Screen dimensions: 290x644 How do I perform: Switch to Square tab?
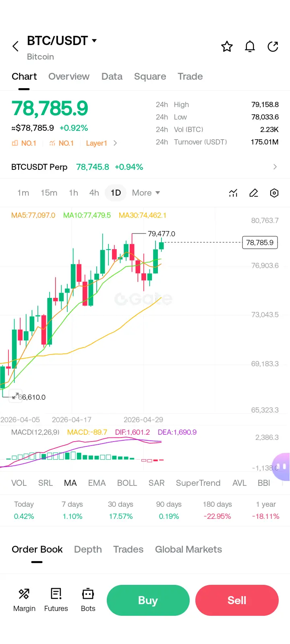pyautogui.click(x=150, y=76)
